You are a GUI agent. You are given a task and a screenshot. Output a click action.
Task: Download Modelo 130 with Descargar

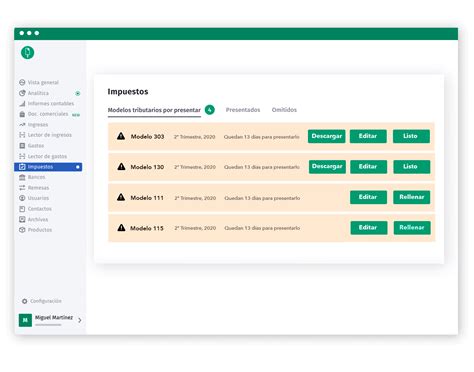point(327,167)
